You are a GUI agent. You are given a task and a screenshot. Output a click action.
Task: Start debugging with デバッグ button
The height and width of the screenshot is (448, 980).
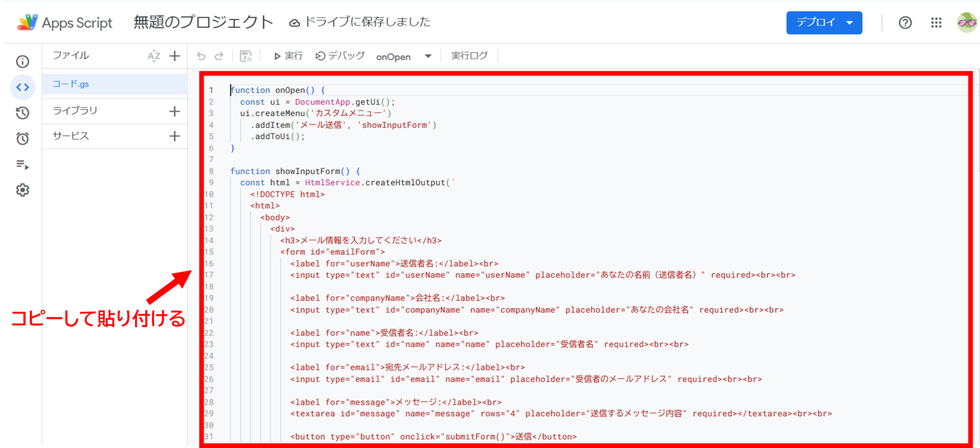340,56
